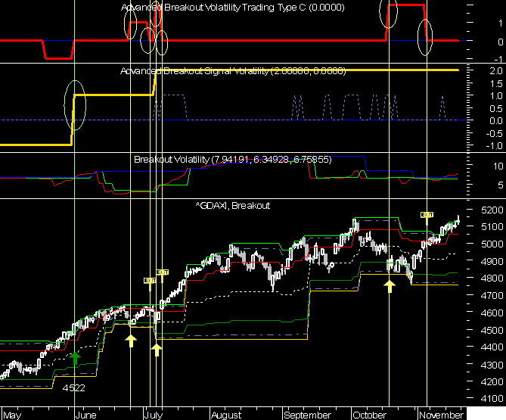Image resolution: width=506 pixels, height=420 pixels.
Task: Click the 'November' date axis label
Action: click(x=441, y=415)
